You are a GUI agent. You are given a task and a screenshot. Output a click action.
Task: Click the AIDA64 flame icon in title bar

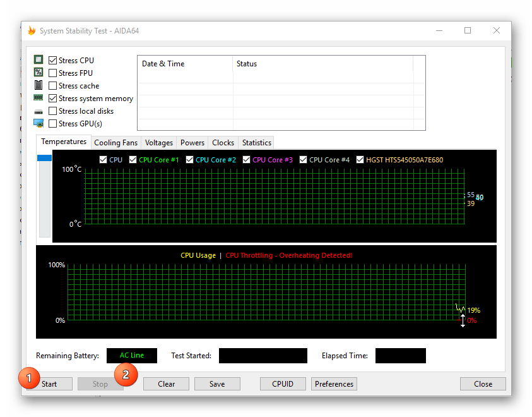click(32, 30)
